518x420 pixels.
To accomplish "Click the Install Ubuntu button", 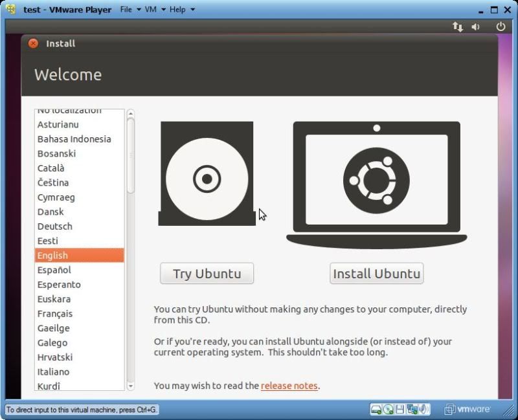I will click(377, 273).
